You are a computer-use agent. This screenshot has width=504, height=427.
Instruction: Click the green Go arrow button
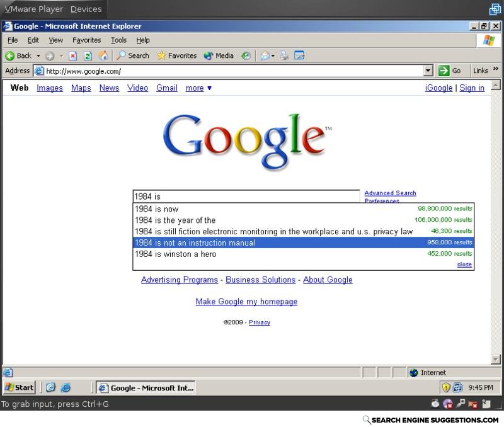(x=444, y=71)
